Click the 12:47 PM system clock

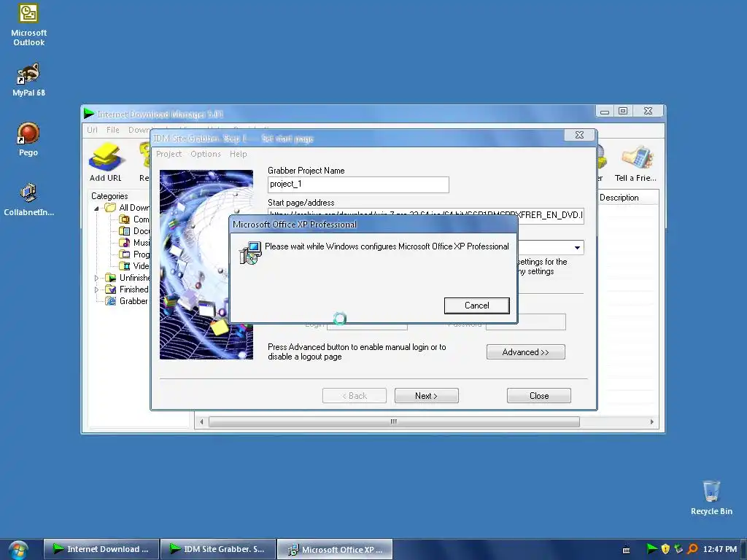tap(720, 549)
